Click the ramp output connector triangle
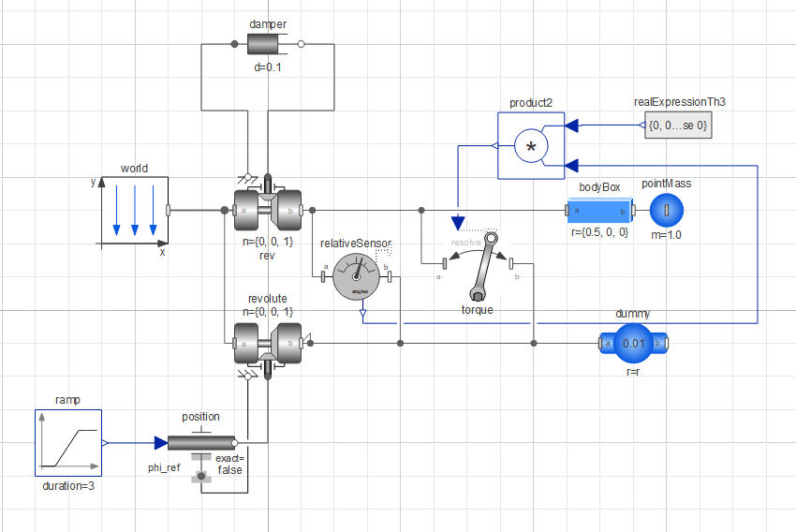The width and height of the screenshot is (796, 532). click(105, 443)
